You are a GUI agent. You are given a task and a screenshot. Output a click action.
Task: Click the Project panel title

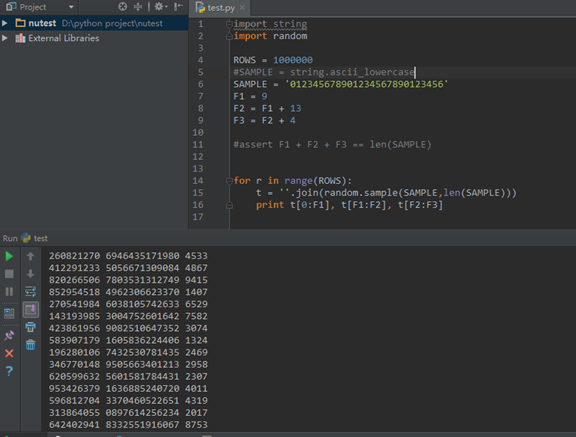pos(33,7)
